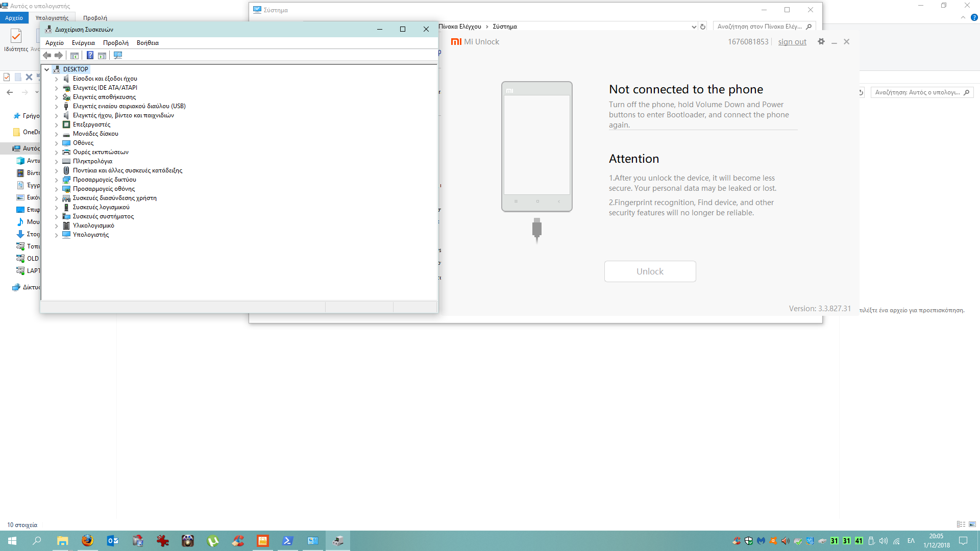Open the Ενέργεια menu in Device Manager

(x=83, y=43)
